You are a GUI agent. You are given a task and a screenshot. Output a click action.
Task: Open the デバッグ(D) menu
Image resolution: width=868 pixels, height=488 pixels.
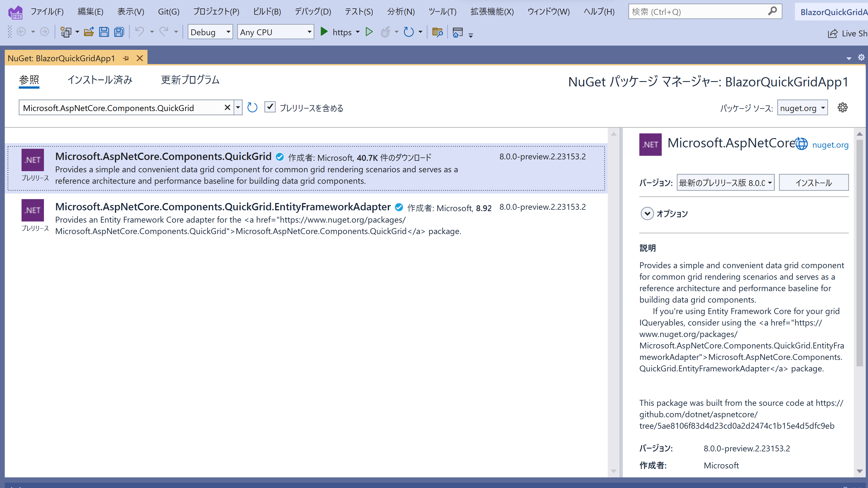(x=313, y=12)
